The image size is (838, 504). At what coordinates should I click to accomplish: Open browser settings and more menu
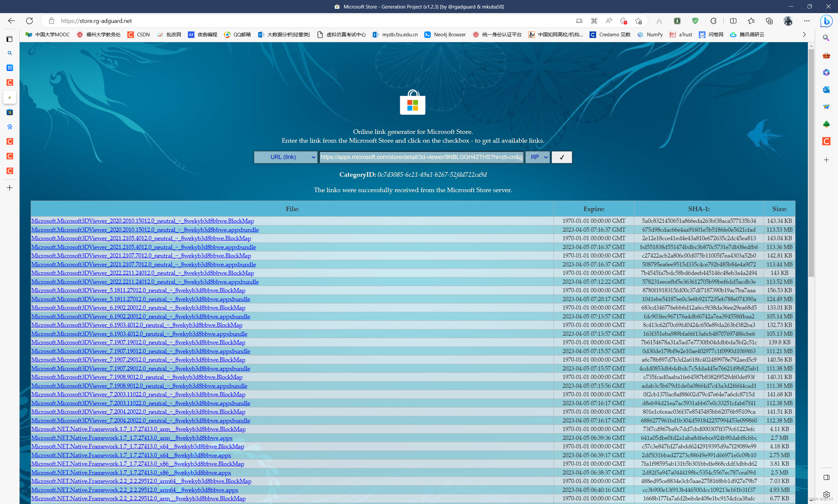807,21
